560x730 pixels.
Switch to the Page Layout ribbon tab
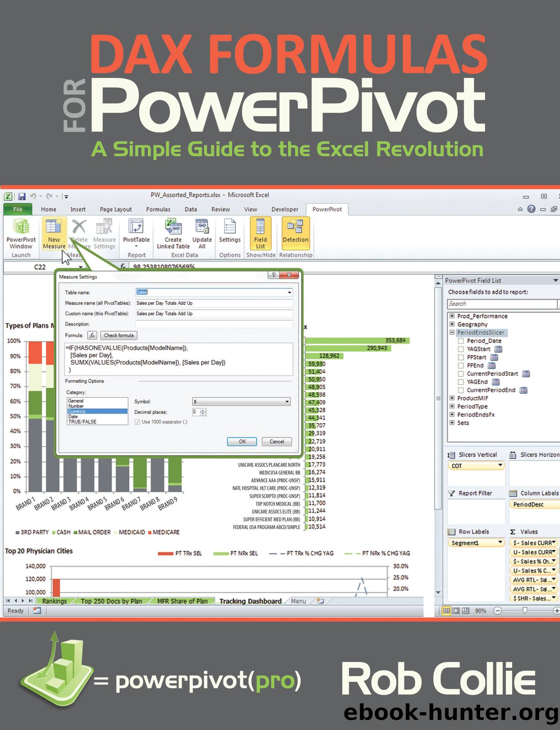click(x=115, y=209)
